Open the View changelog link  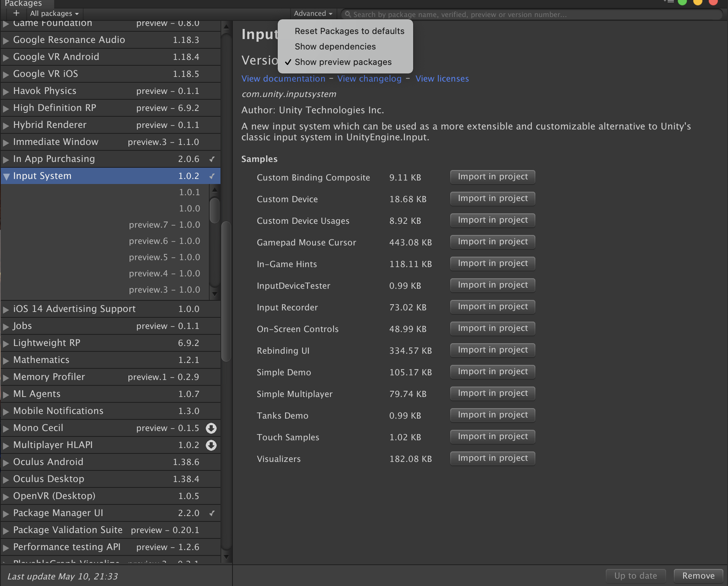point(369,78)
